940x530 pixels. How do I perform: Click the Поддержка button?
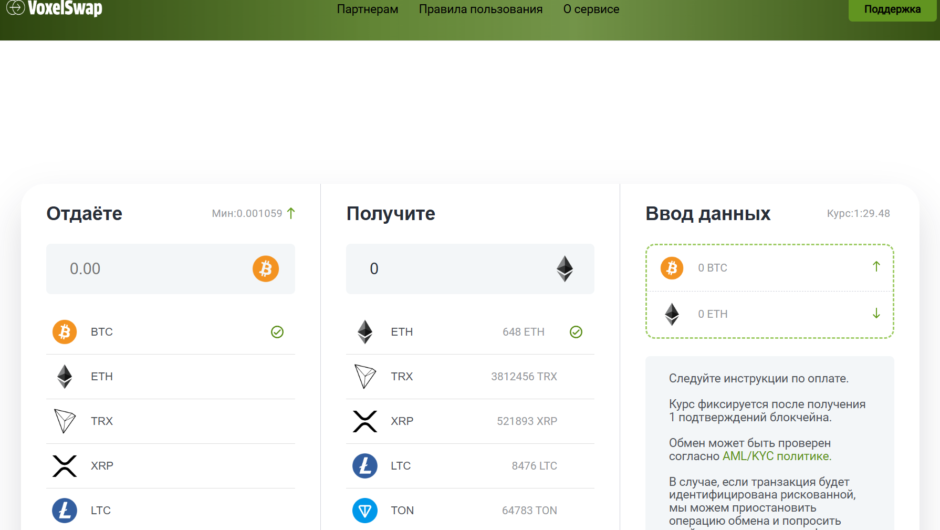coord(892,9)
